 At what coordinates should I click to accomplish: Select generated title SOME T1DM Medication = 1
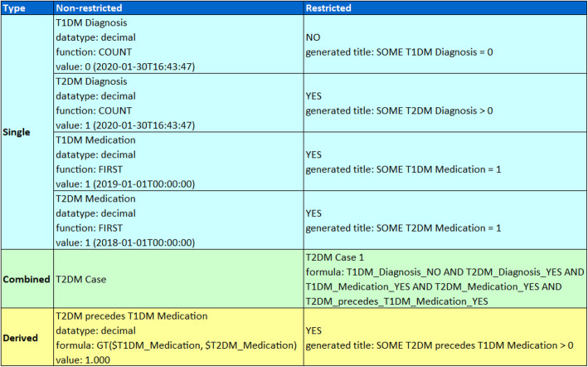click(405, 169)
